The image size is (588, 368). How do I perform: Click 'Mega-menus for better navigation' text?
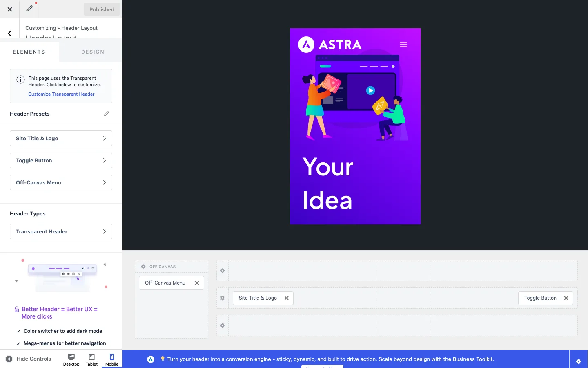tap(65, 343)
